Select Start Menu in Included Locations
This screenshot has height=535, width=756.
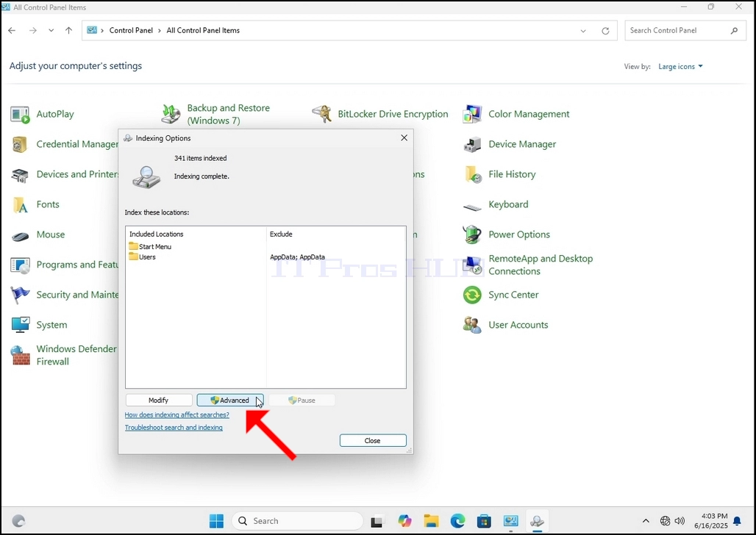click(x=150, y=246)
